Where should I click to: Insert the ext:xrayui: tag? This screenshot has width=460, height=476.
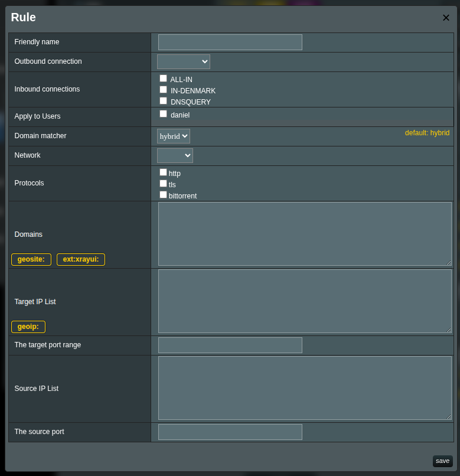(80, 259)
